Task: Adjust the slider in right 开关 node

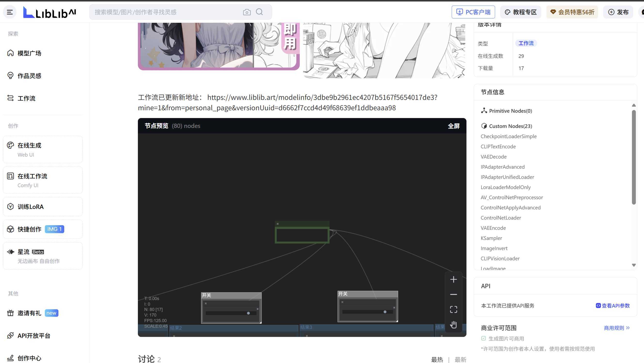Action: (x=368, y=312)
